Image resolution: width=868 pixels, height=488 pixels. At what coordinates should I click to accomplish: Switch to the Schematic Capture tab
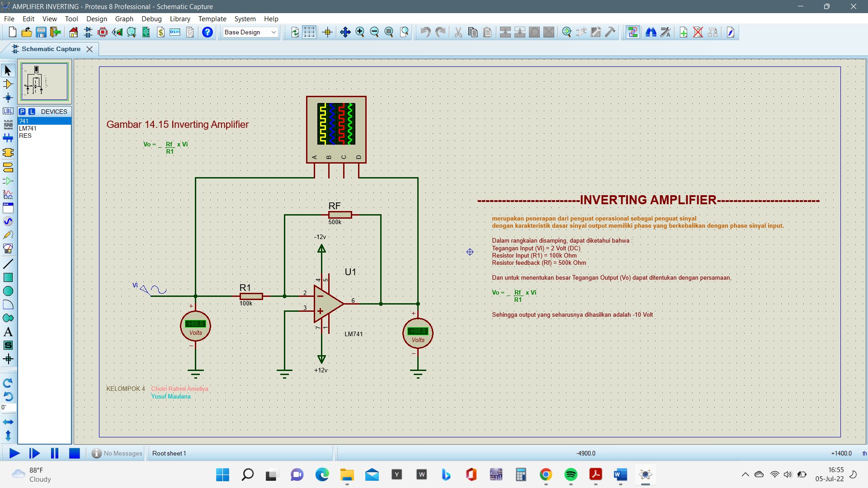pos(51,49)
